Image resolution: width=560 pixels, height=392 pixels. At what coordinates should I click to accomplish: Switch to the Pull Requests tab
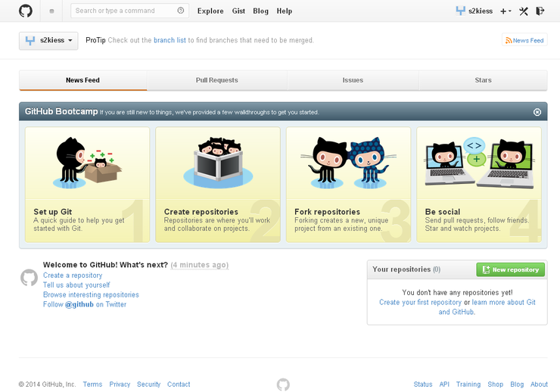tap(216, 80)
